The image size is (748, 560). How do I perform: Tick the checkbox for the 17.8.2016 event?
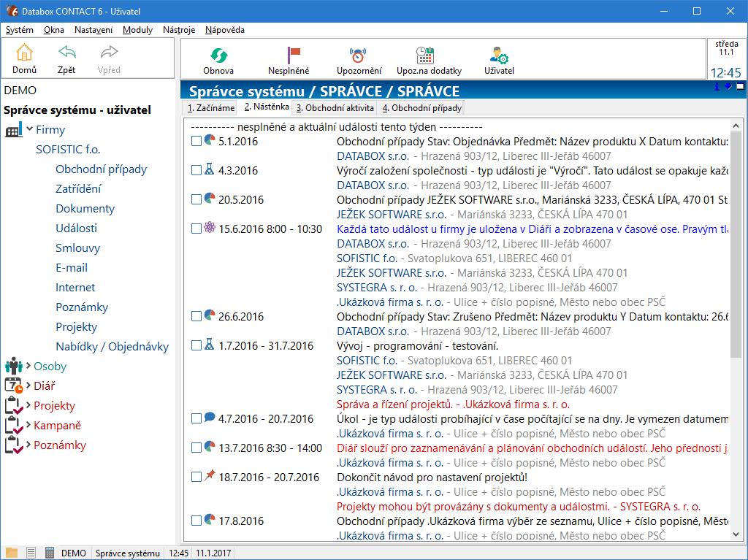(196, 521)
